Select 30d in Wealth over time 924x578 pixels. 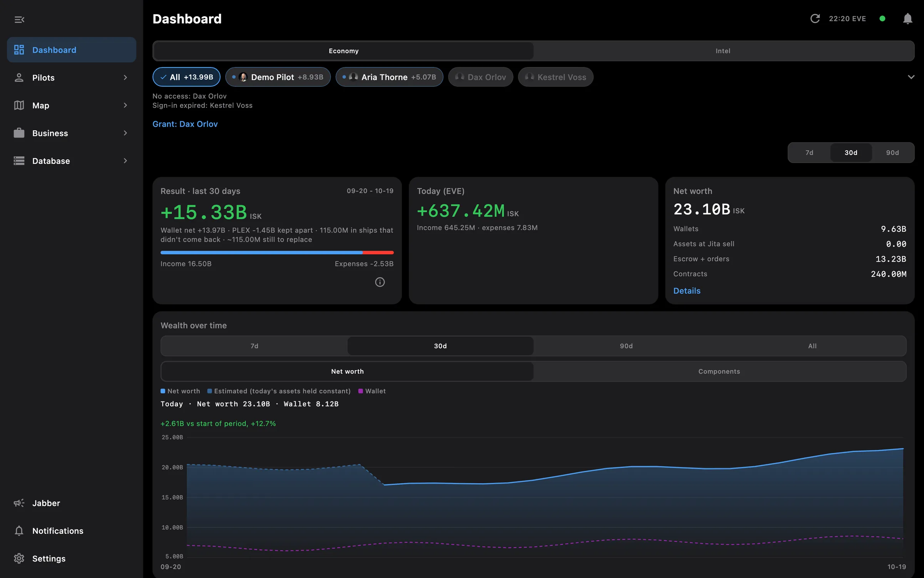[x=440, y=346]
